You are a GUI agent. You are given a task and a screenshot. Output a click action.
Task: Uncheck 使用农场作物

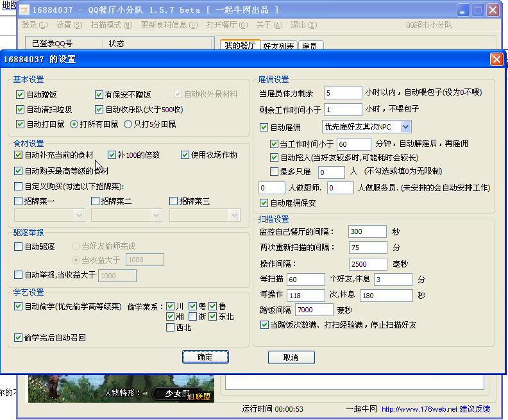[x=185, y=155]
